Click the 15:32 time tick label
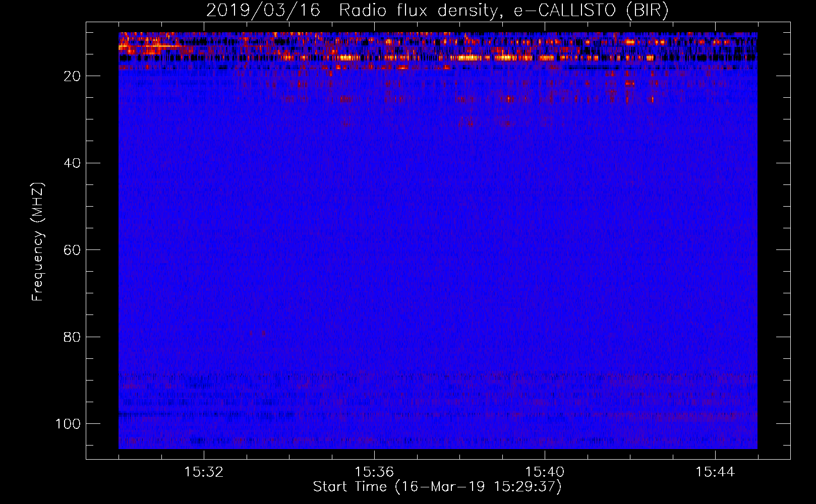 [204, 472]
